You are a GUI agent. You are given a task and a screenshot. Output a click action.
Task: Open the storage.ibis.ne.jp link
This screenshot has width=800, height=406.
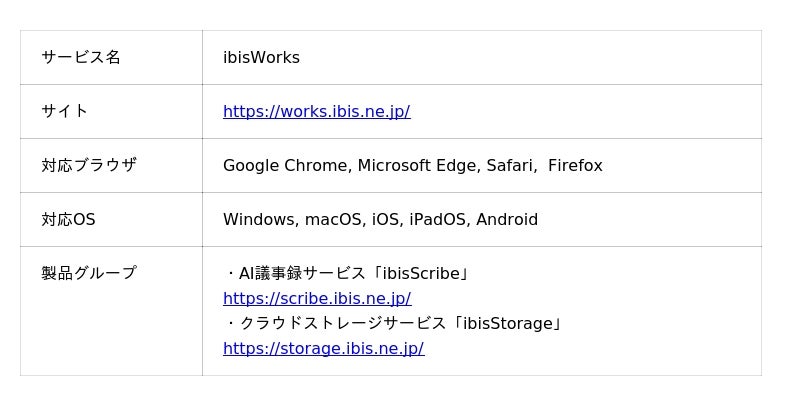[323, 348]
